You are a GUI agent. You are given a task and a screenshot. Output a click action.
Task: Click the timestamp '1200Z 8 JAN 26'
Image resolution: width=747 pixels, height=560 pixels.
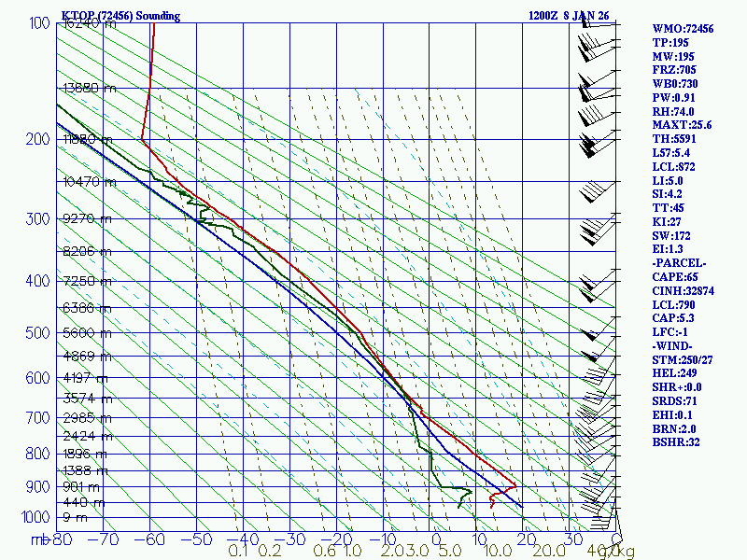tap(569, 16)
